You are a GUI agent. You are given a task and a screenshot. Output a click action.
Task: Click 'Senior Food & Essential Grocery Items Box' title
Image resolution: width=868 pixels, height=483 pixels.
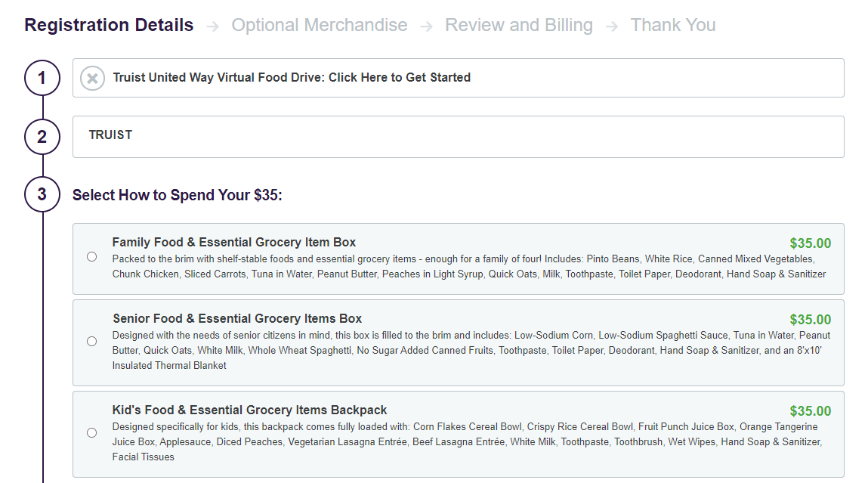[x=237, y=318]
